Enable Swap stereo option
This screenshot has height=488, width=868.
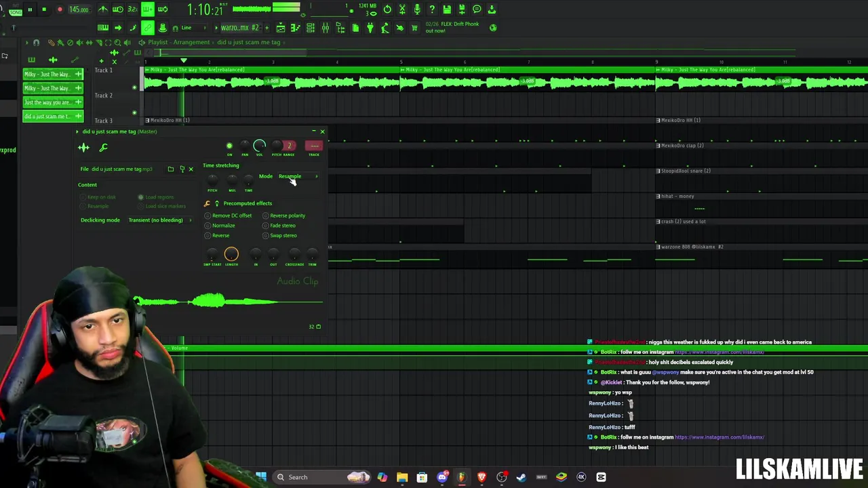point(279,236)
